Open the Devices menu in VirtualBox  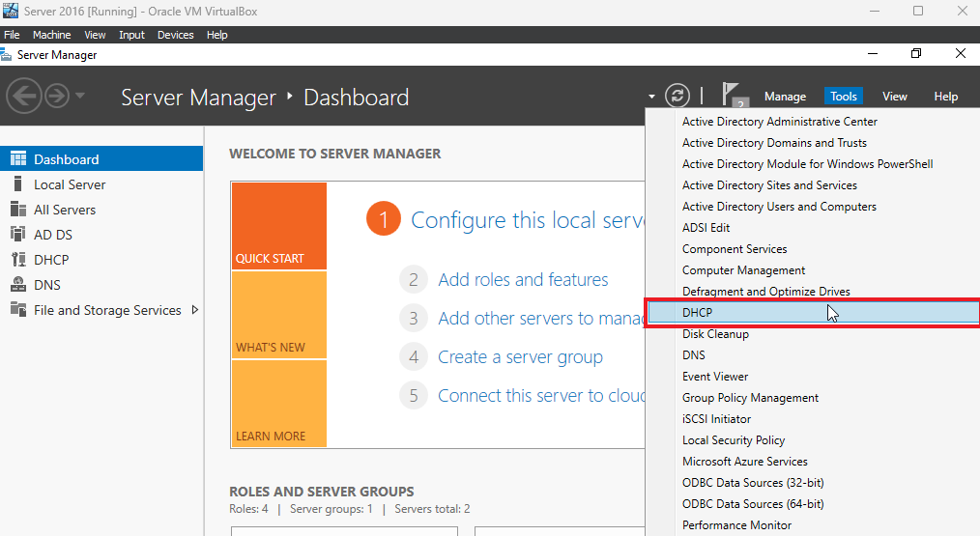coord(175,35)
